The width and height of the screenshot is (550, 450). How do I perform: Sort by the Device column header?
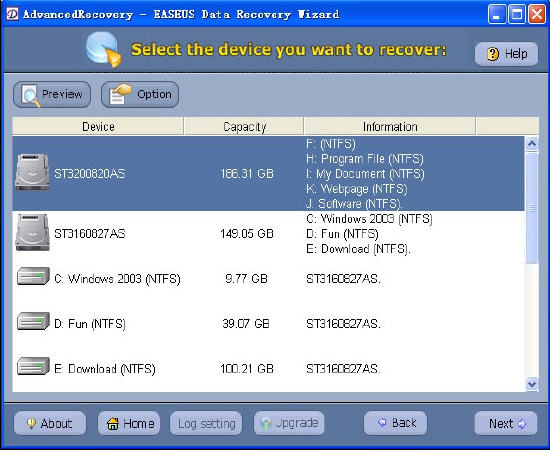98,126
